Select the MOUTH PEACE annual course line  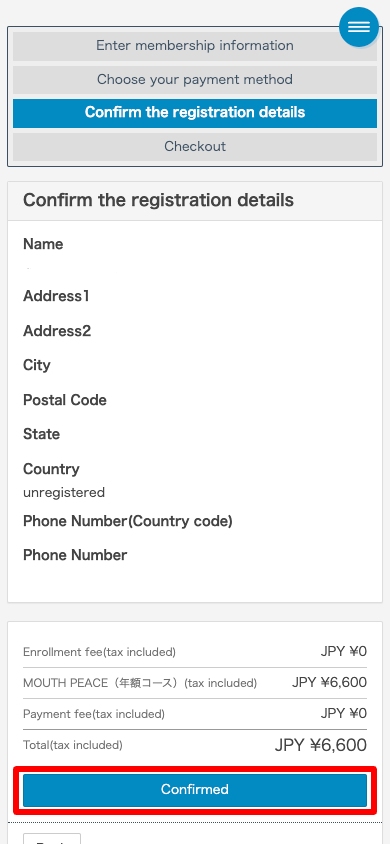coord(195,683)
